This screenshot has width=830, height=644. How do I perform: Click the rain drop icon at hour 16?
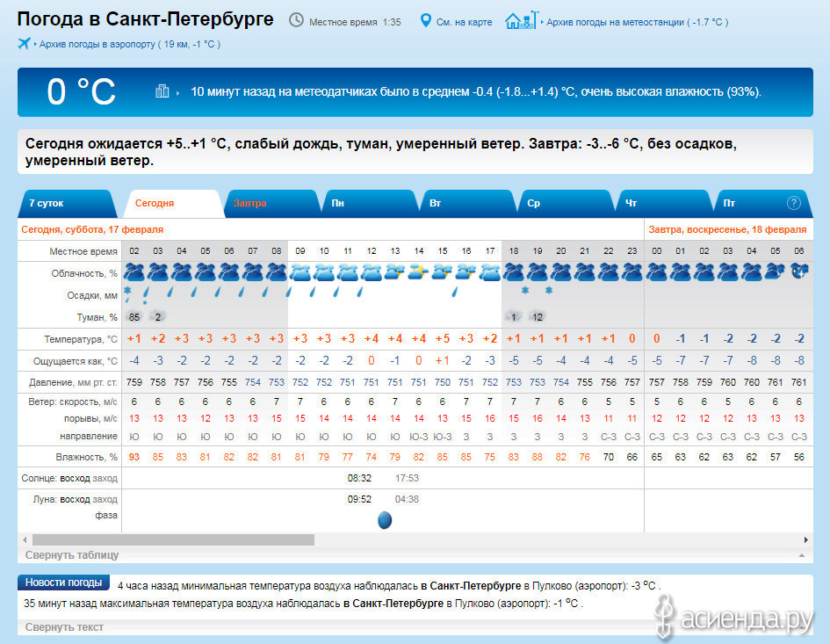pyautogui.click(x=455, y=292)
